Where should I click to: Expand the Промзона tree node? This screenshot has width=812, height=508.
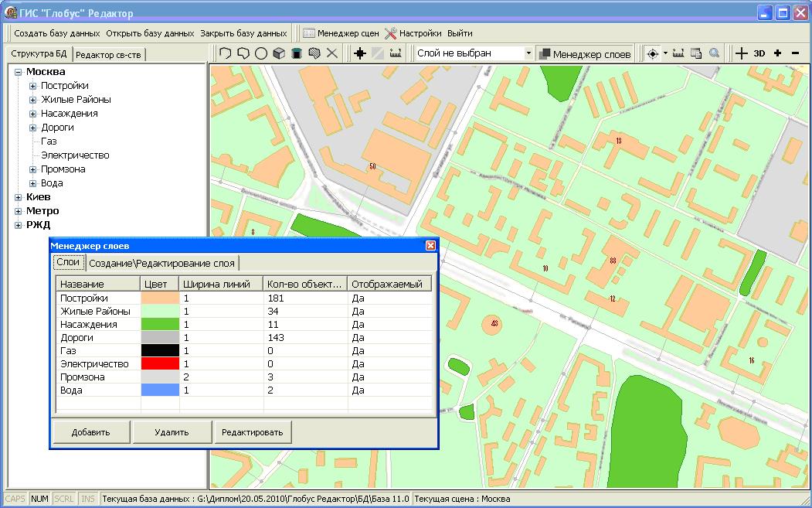coord(32,169)
